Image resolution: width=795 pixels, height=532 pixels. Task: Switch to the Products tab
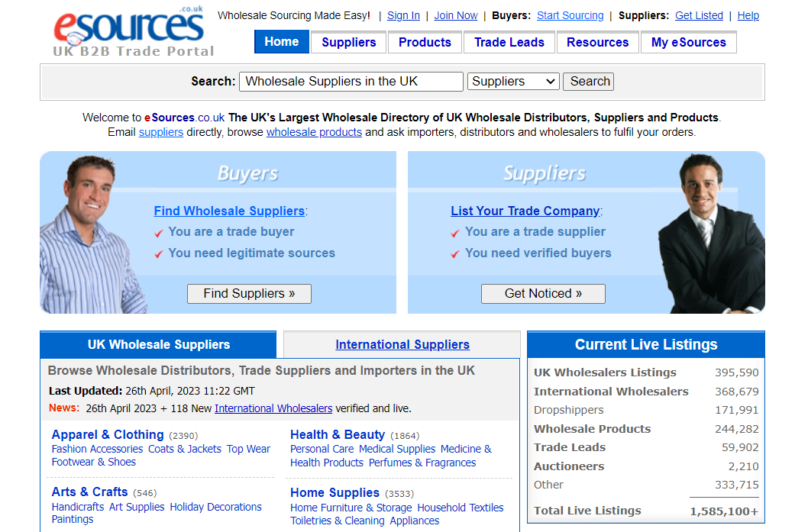coord(425,42)
